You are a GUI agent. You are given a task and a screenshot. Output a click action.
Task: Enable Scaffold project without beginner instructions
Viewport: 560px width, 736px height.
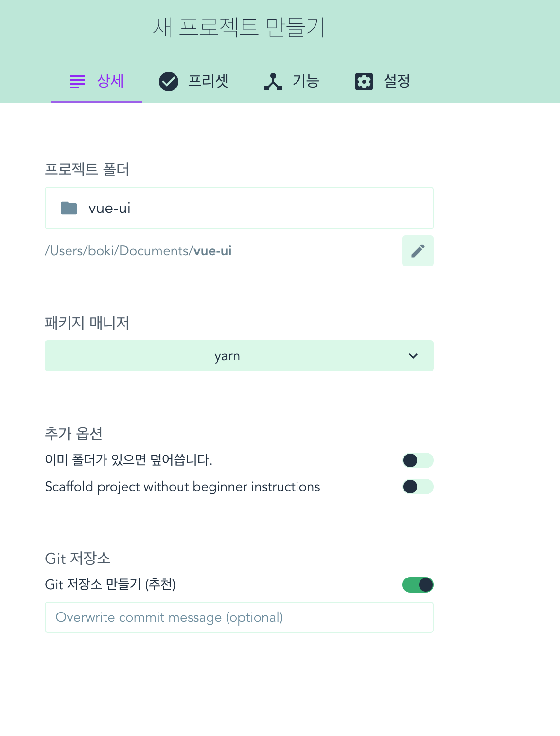pos(418,486)
